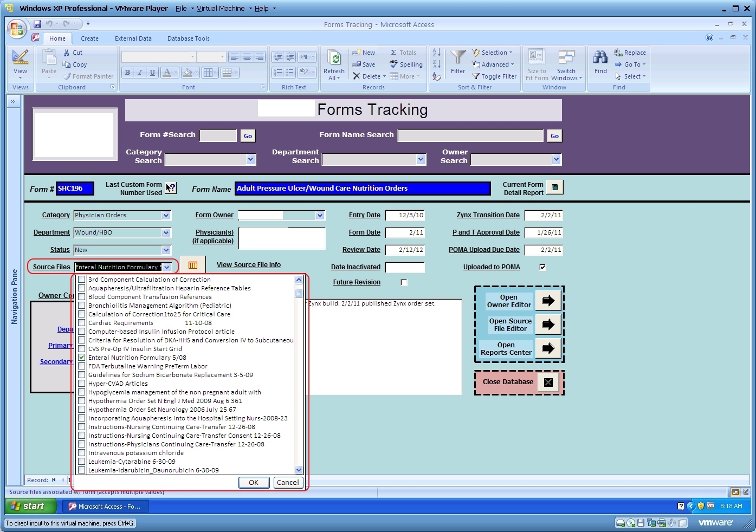Save using the Quick Access toolbar icon
The width and height of the screenshot is (756, 532).
coord(37,24)
